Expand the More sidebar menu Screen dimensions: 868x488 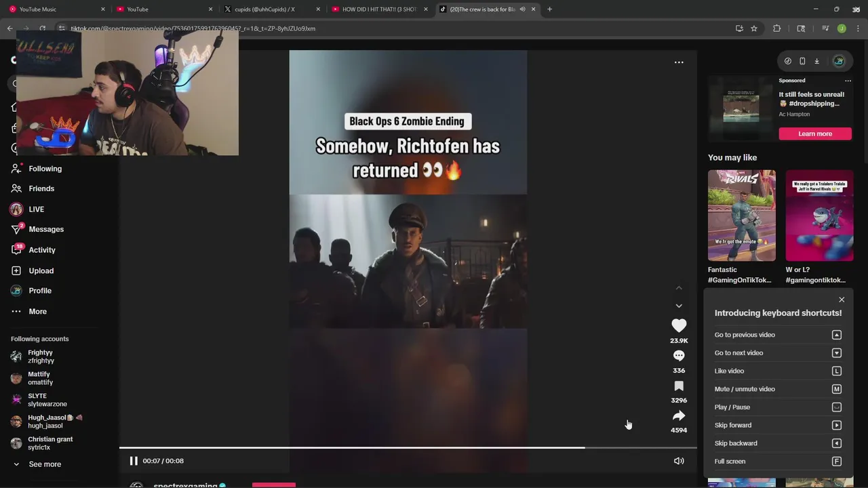tap(29, 312)
